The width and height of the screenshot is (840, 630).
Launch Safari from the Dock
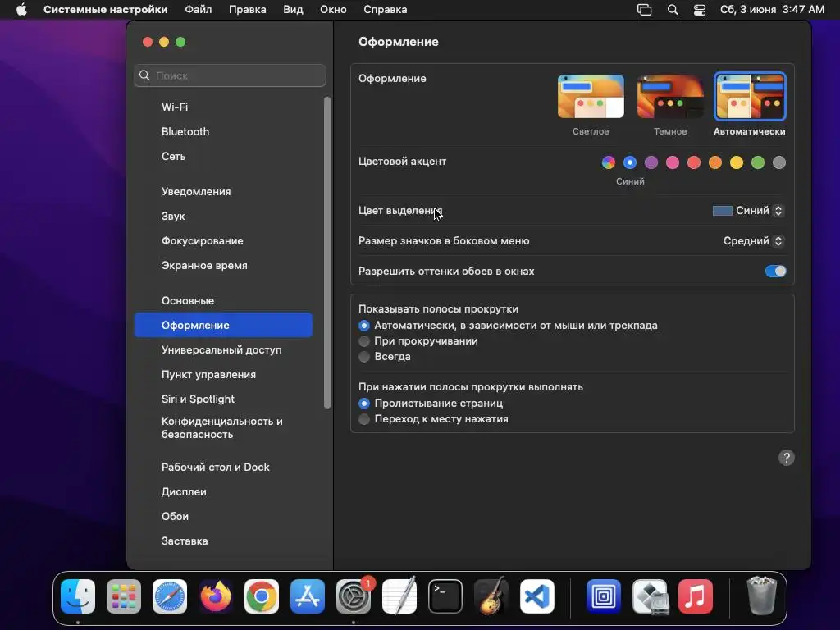point(170,596)
